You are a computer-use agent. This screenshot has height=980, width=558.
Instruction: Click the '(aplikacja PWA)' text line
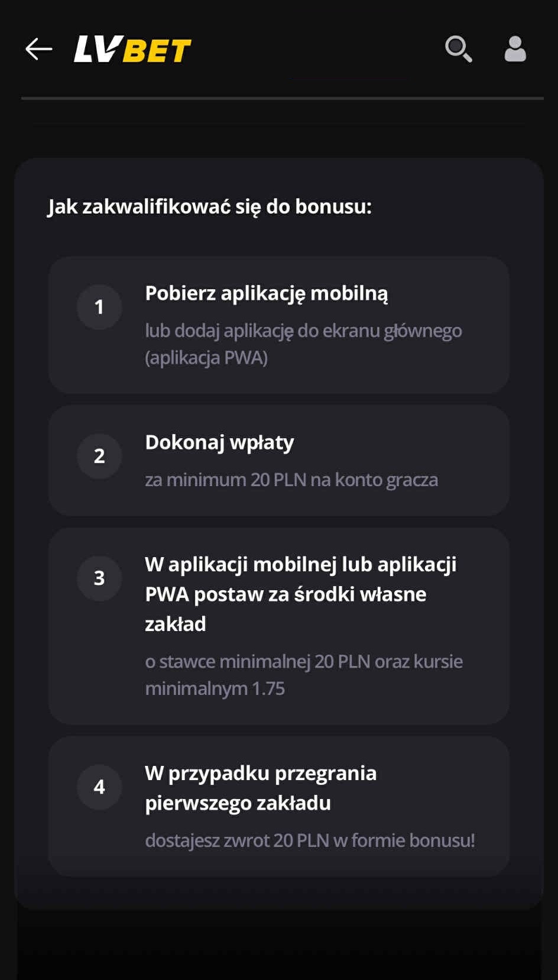click(x=206, y=358)
